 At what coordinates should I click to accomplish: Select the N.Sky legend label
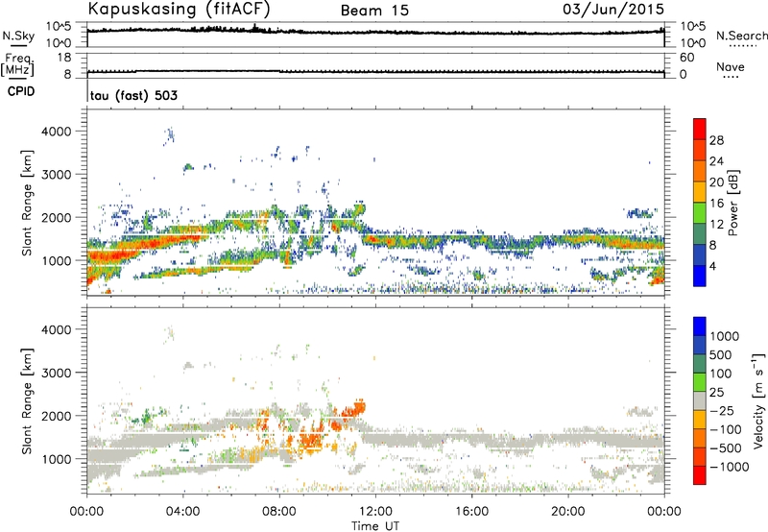coord(18,36)
